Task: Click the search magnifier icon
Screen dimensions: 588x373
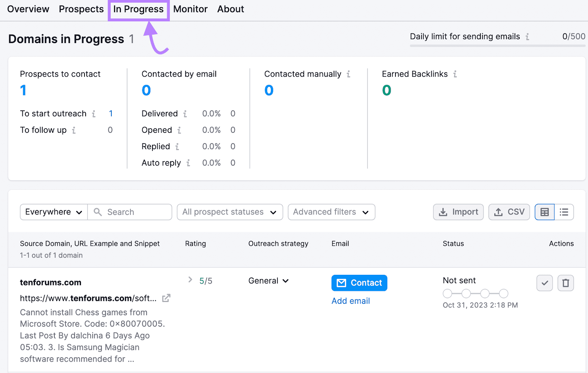Action: [97, 212]
